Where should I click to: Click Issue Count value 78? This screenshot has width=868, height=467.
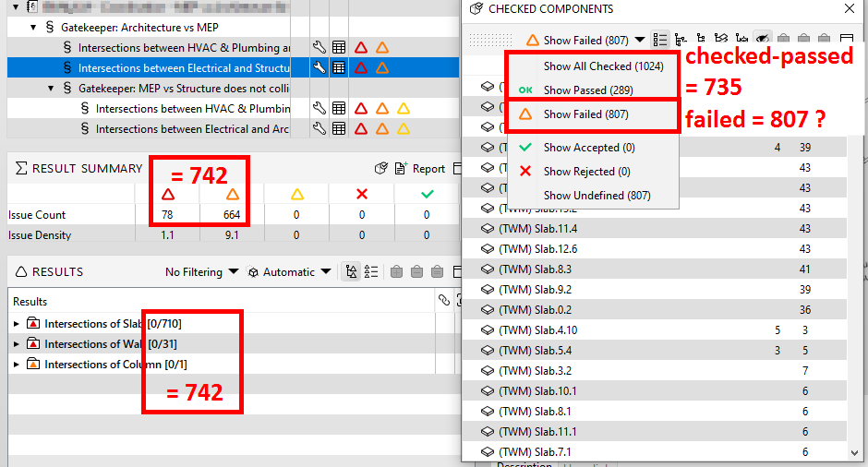[167, 215]
